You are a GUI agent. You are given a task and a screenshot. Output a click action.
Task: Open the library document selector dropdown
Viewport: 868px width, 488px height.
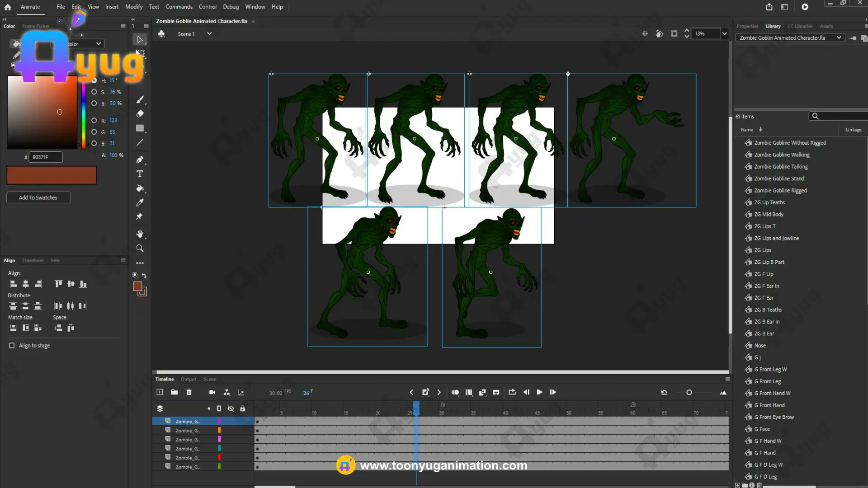pyautogui.click(x=839, y=38)
